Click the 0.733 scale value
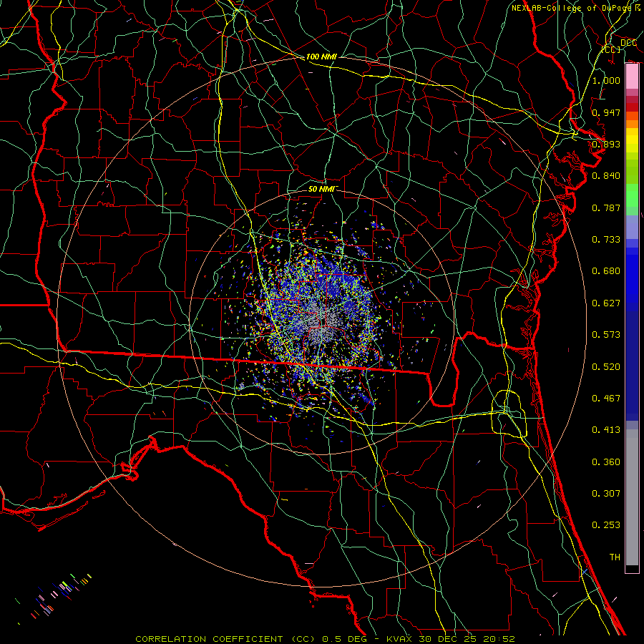The image size is (644, 644). click(606, 239)
